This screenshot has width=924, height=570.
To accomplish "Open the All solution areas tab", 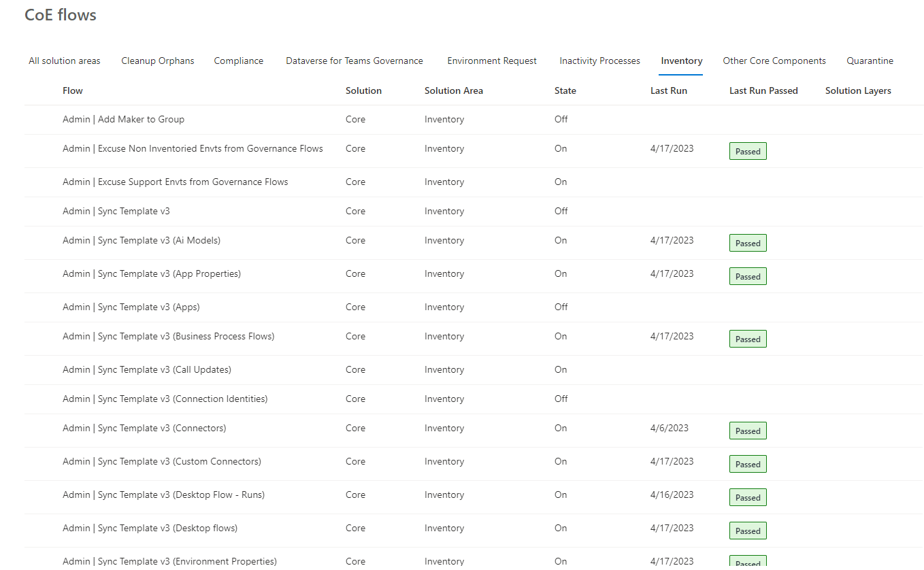I will point(64,61).
